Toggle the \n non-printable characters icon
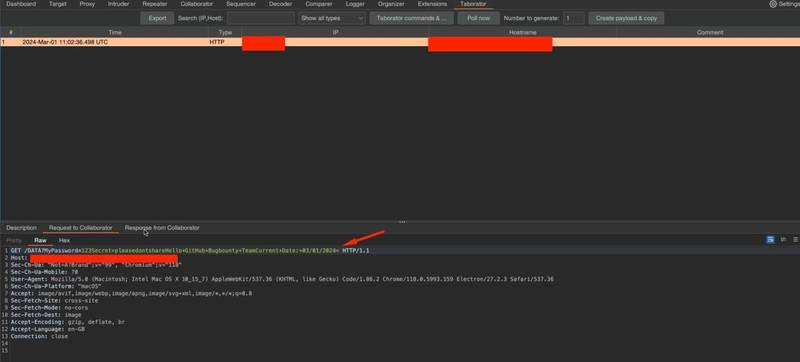The image size is (800, 362). pos(783,240)
